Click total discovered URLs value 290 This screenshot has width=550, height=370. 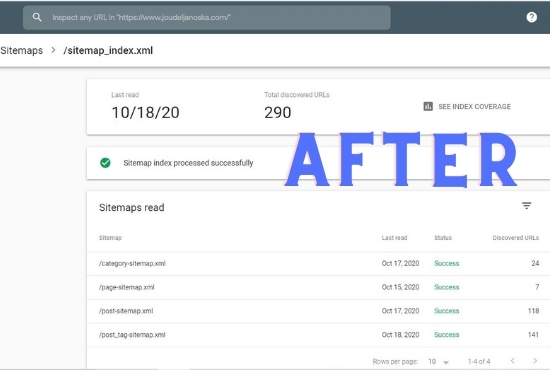(277, 113)
